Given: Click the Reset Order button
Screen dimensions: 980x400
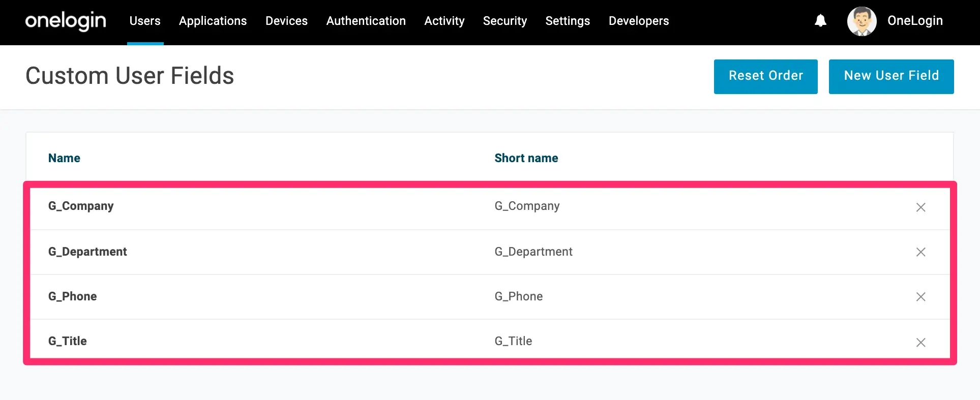Looking at the screenshot, I should tap(765, 76).
